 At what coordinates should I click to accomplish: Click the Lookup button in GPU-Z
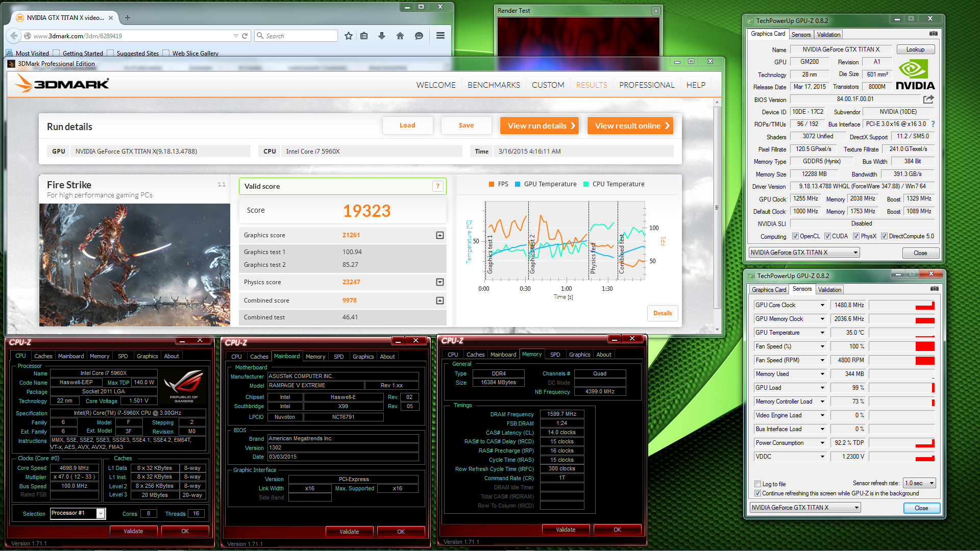(x=916, y=49)
